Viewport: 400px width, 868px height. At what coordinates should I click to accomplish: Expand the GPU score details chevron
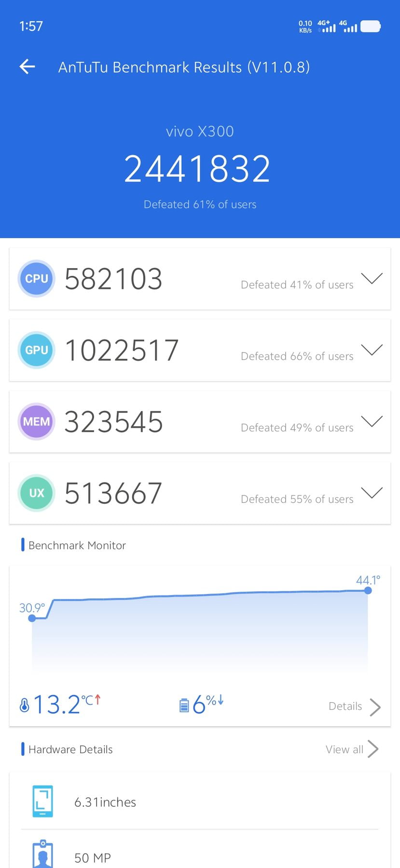point(372,350)
